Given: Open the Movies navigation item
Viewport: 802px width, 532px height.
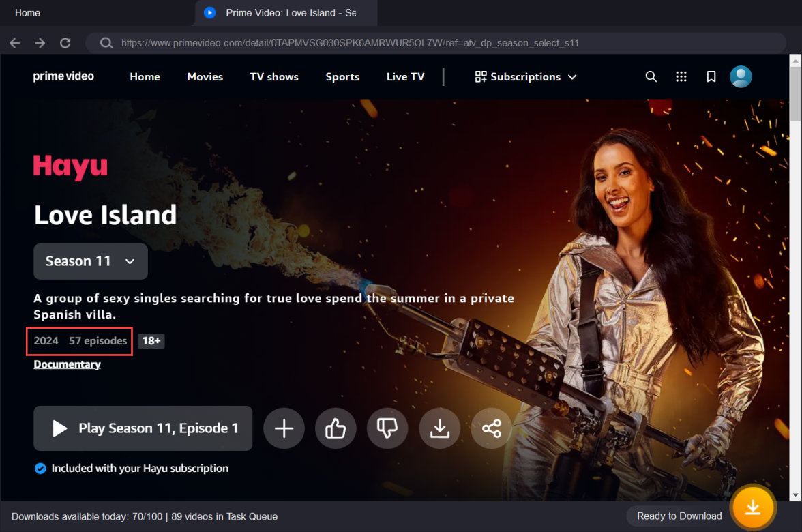Looking at the screenshot, I should 205,76.
